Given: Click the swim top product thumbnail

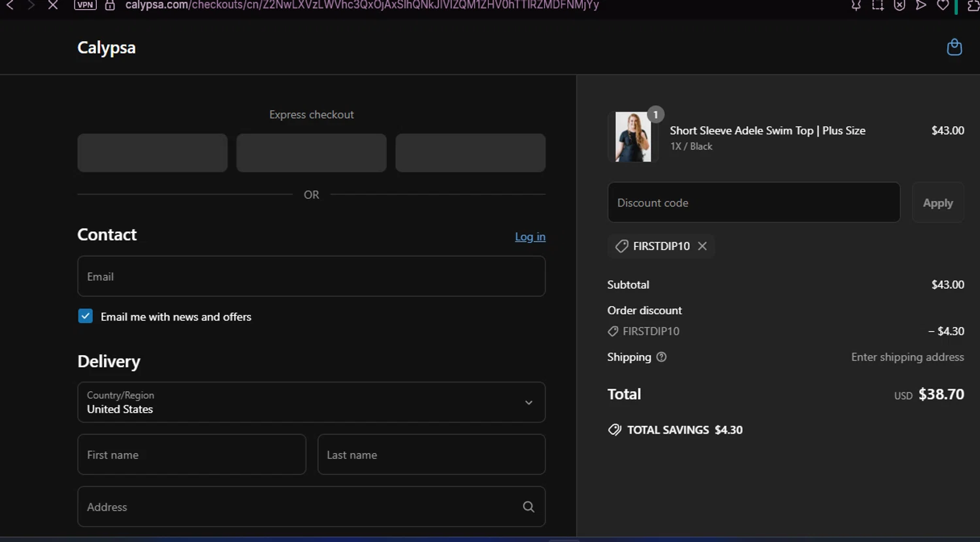Looking at the screenshot, I should 632,137.
